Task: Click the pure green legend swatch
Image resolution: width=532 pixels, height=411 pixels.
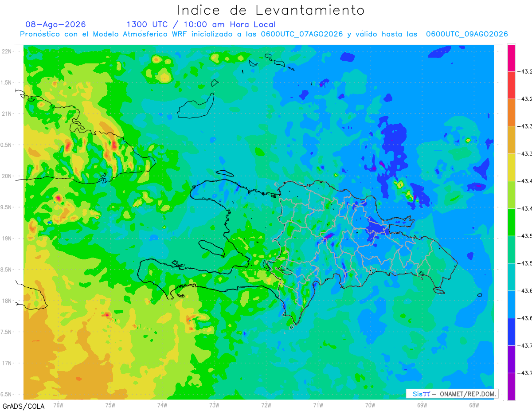Action: tap(511, 222)
